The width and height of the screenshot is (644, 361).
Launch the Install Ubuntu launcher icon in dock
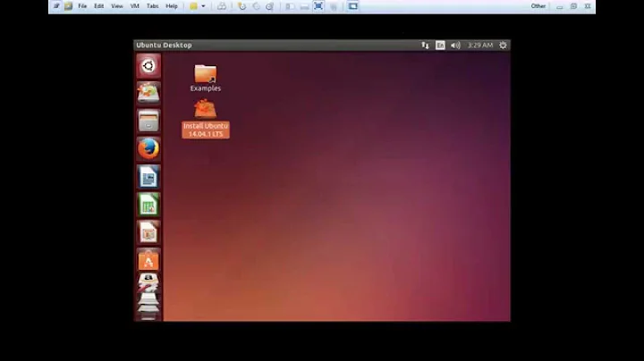coord(148,94)
